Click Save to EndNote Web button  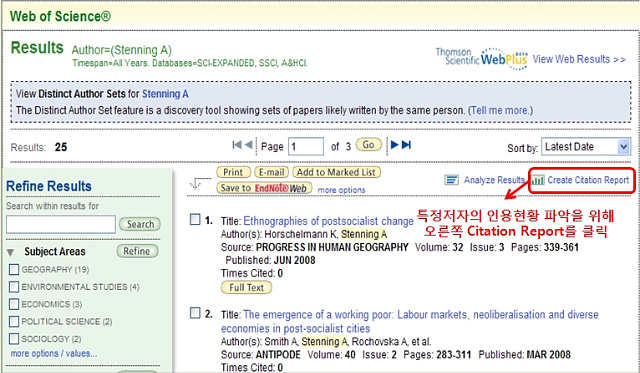click(264, 188)
